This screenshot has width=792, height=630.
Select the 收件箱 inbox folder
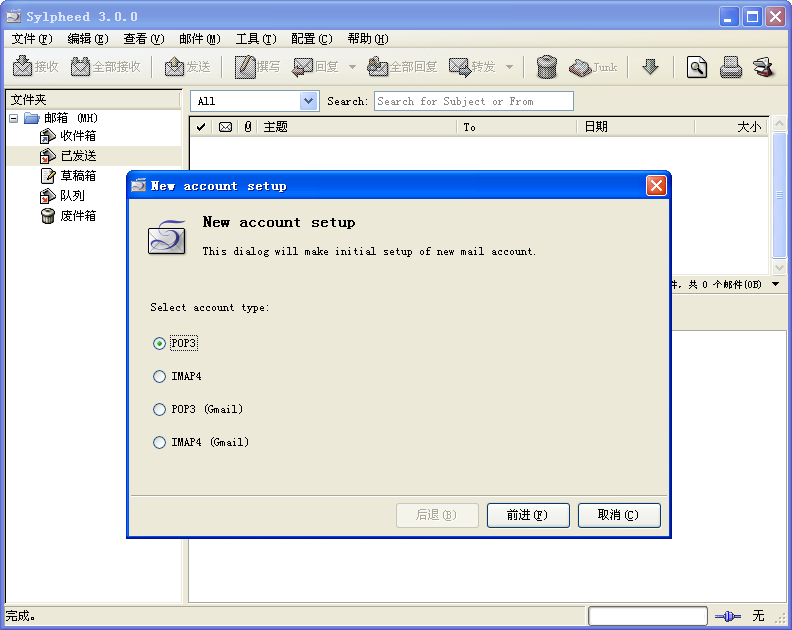coord(78,136)
